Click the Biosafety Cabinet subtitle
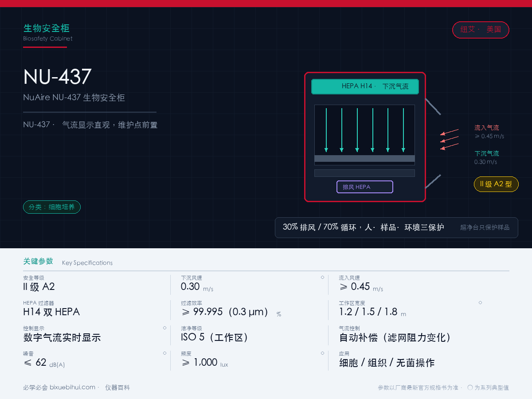The width and height of the screenshot is (532, 399). point(48,39)
